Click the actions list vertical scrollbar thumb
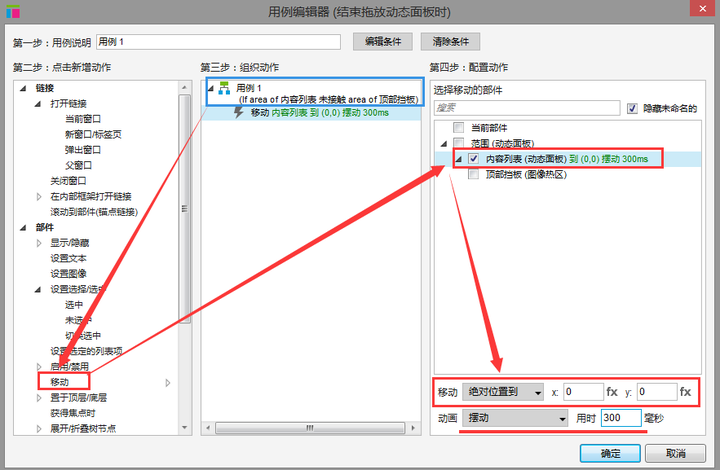720x470 pixels. tap(184, 209)
